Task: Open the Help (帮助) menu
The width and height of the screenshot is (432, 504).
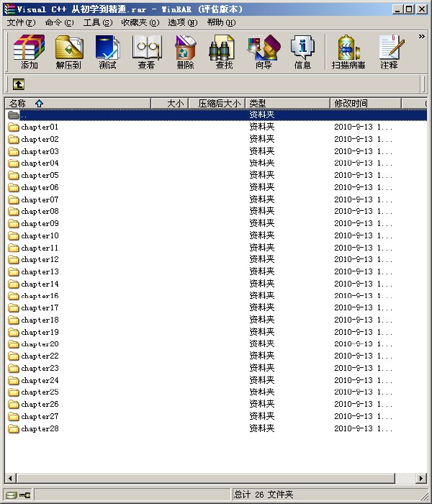Action: tap(221, 22)
